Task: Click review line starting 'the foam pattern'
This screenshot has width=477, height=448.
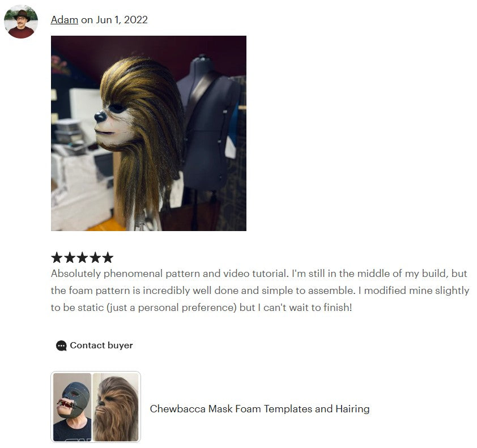Action: click(x=260, y=291)
